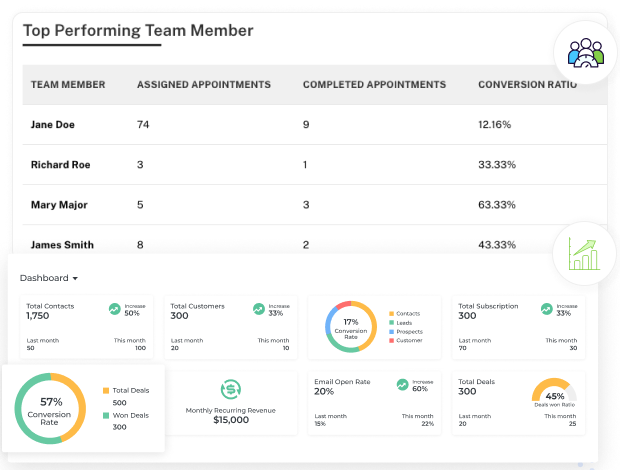Click the Total Subscription increase trend icon
The width and height of the screenshot is (620, 470).
tap(546, 309)
